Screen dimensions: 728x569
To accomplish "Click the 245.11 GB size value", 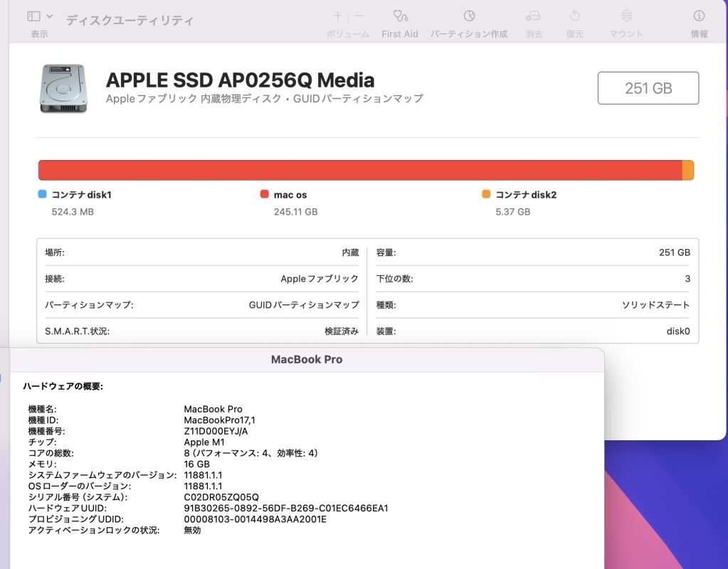I will [x=296, y=212].
